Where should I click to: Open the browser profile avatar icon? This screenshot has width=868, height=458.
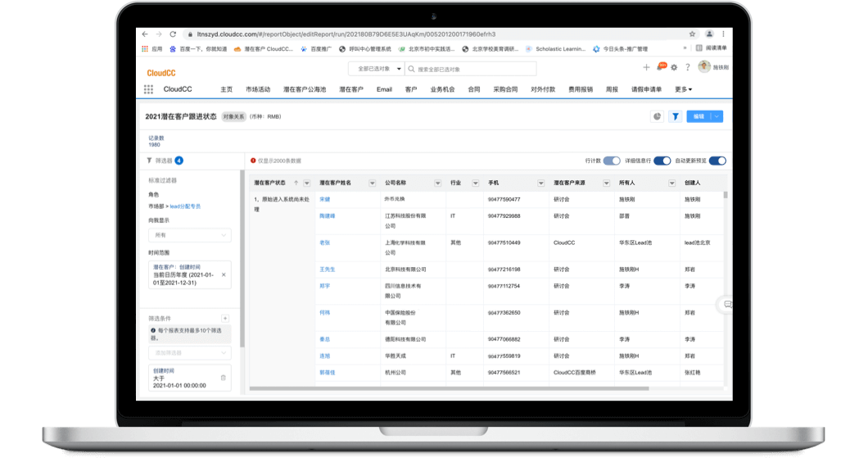pos(709,34)
